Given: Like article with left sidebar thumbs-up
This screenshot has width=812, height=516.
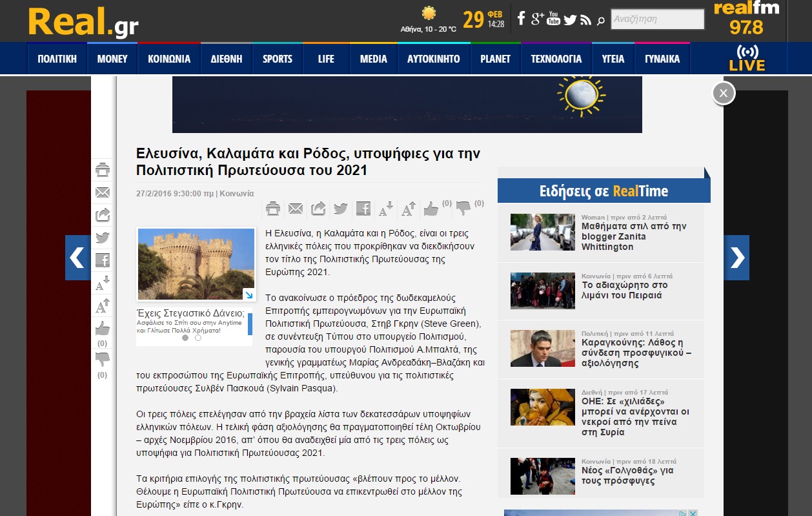Looking at the screenshot, I should tap(103, 328).
